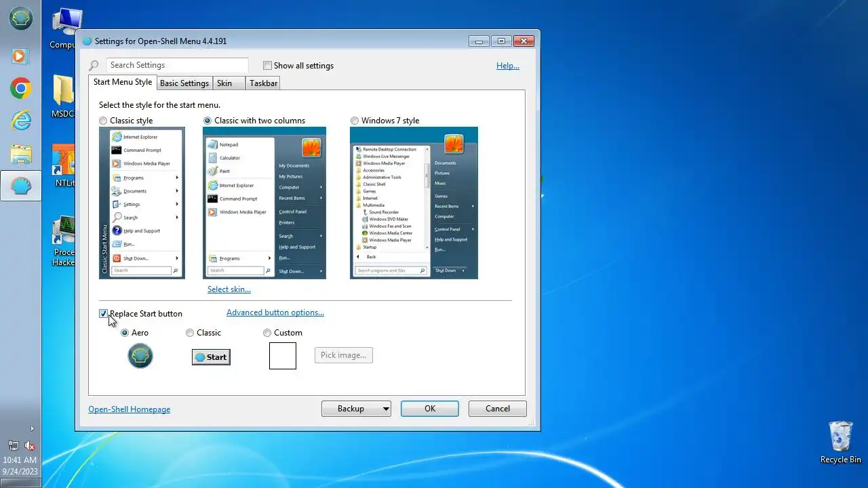The width and height of the screenshot is (868, 488).
Task: Open the Backup dropdown button
Action: point(356,409)
